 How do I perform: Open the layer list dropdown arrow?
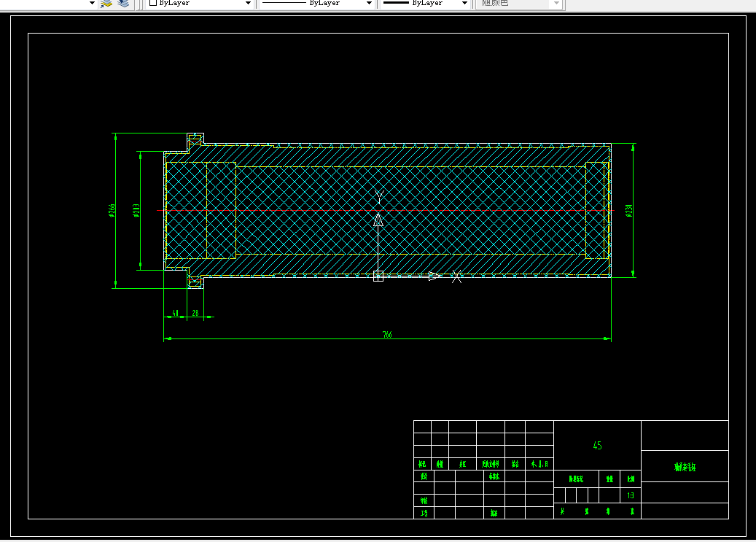92,3
